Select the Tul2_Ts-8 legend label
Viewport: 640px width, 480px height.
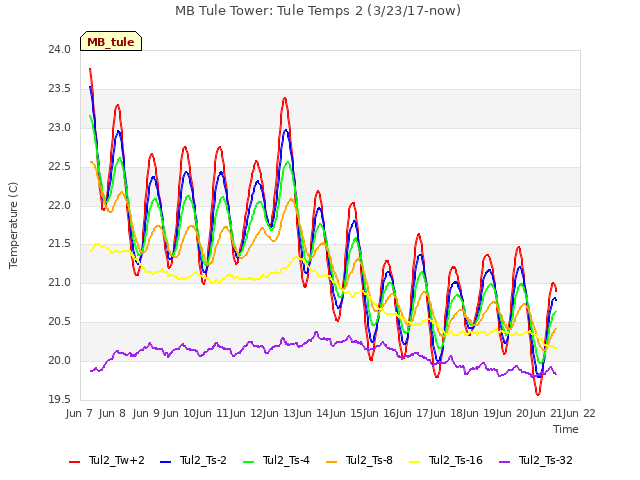(369, 460)
